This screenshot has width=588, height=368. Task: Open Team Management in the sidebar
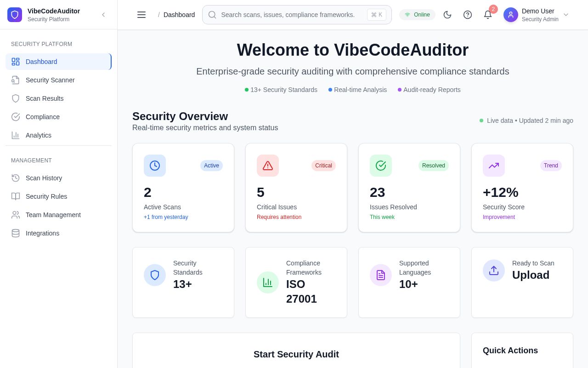[58, 215]
